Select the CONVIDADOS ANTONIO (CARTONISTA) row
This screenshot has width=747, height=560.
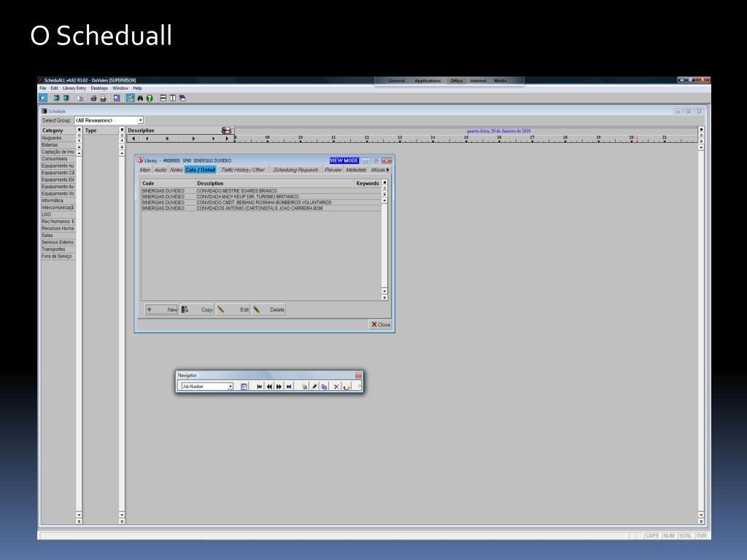pyautogui.click(x=261, y=208)
